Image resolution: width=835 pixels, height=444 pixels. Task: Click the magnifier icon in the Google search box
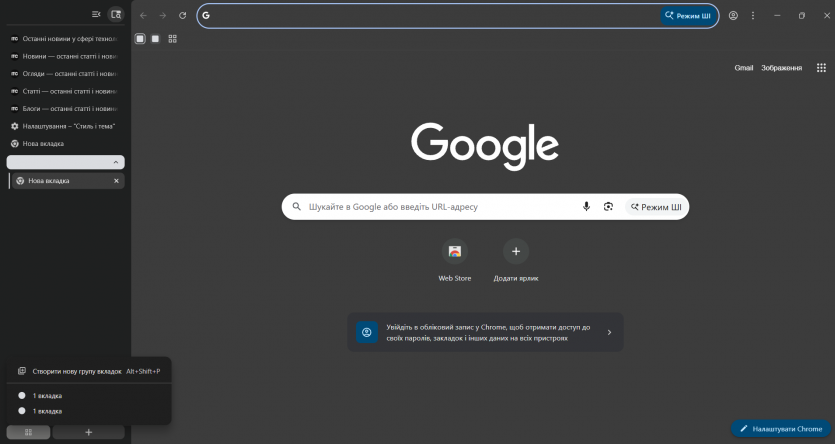point(297,207)
